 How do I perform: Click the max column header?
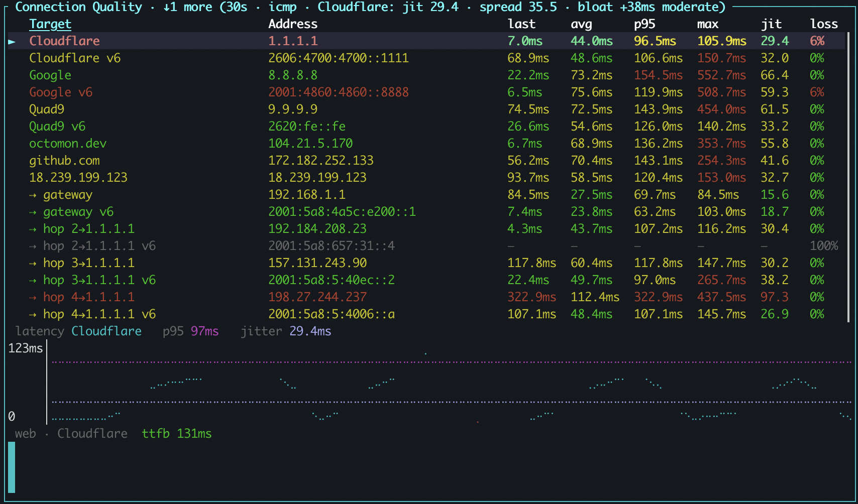point(708,24)
